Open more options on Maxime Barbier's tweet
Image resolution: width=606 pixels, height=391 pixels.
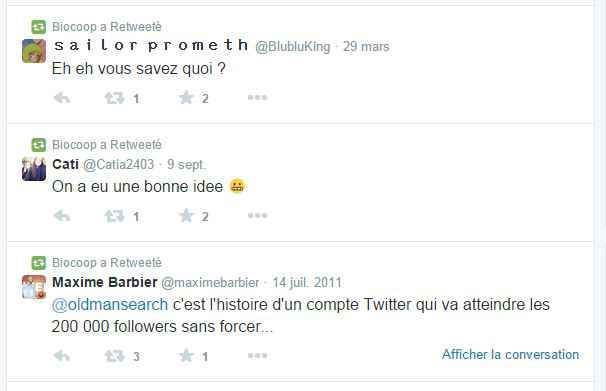(257, 355)
